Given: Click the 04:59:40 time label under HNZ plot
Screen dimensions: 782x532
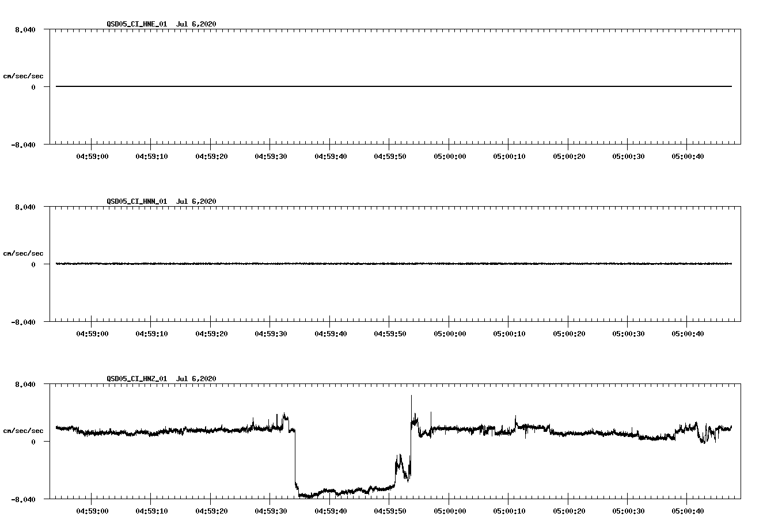Looking at the screenshot, I should [331, 511].
